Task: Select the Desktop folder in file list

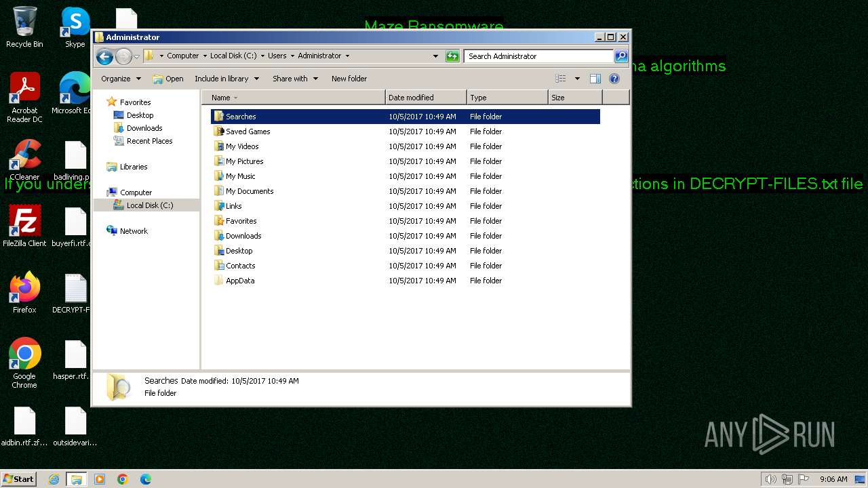Action: (233, 251)
